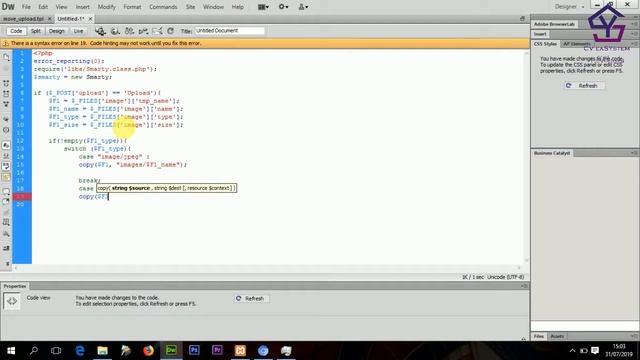Open the Recent Snippets icon
640x360 pixels.
[x=6, y=223]
